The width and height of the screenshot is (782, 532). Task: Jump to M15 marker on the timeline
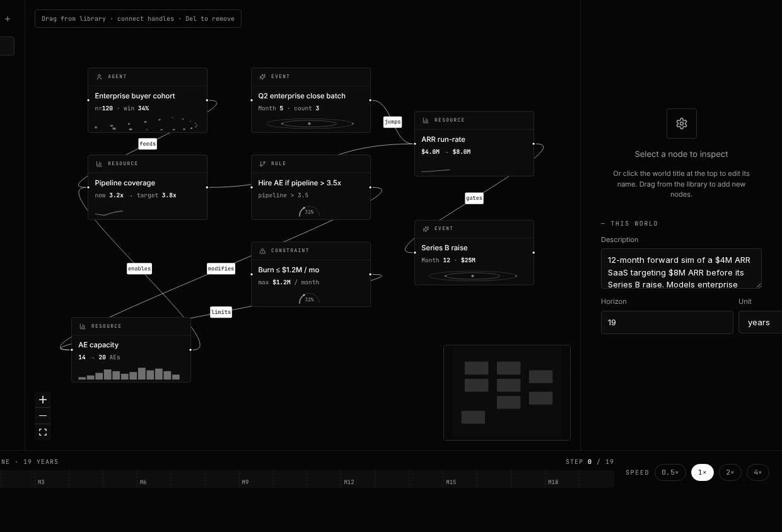tap(451, 482)
